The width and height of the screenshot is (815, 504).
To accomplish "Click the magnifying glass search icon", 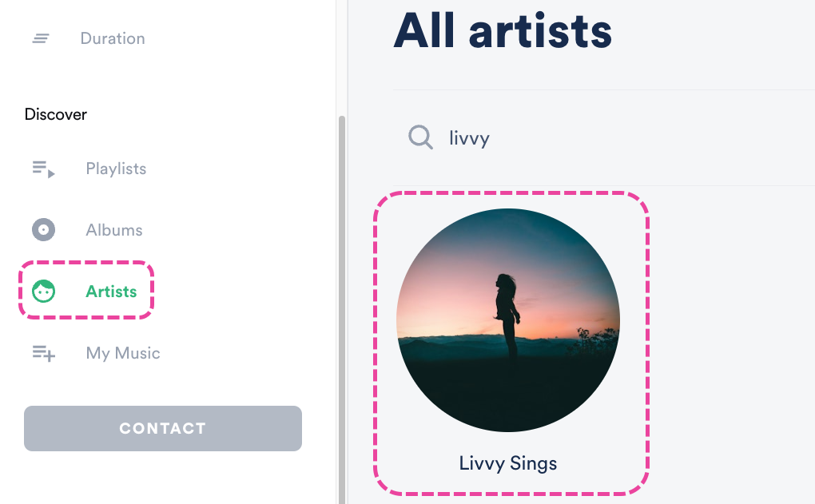I will pos(420,137).
